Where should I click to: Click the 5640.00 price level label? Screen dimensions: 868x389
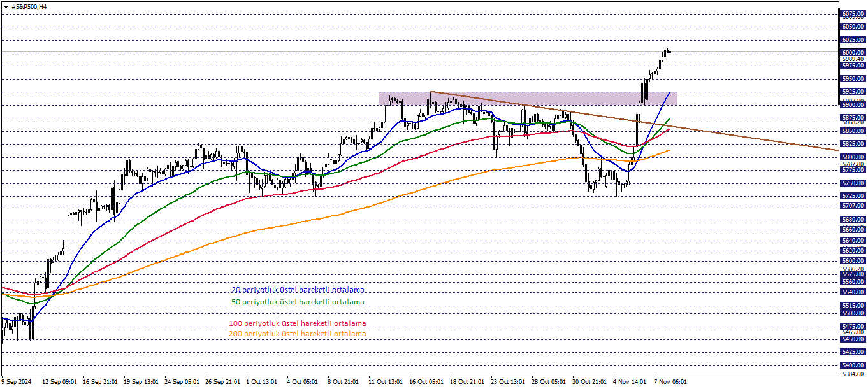(x=853, y=240)
